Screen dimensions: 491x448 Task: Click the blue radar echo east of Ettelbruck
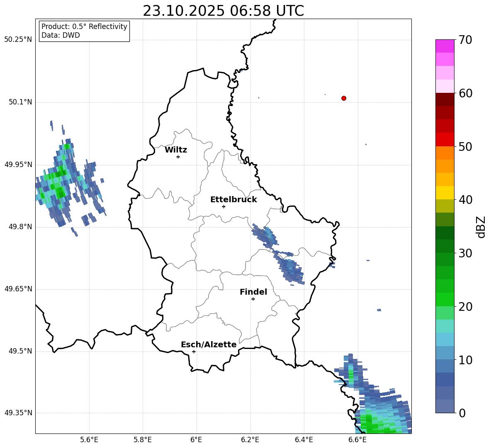[x=265, y=236]
